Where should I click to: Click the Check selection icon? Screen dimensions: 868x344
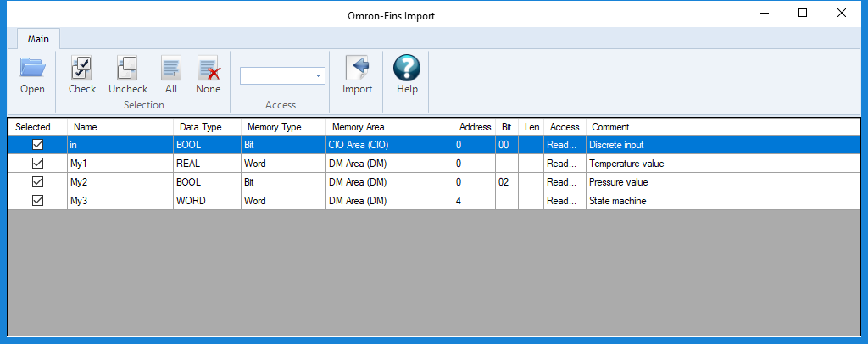click(x=82, y=69)
